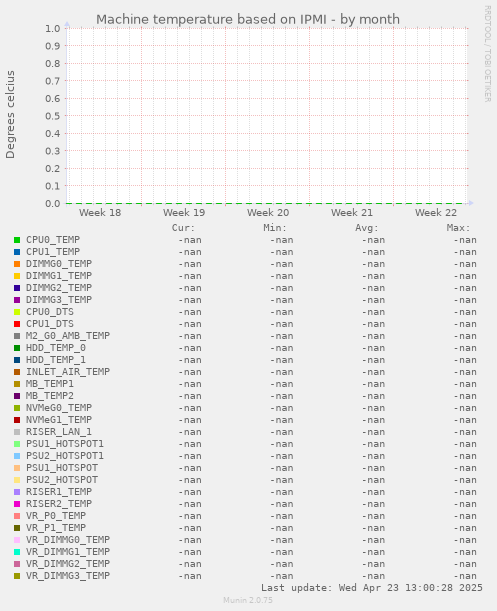This screenshot has width=497, height=611.
Task: Select the VR_P0_TEMP legend label
Action: coord(56,516)
